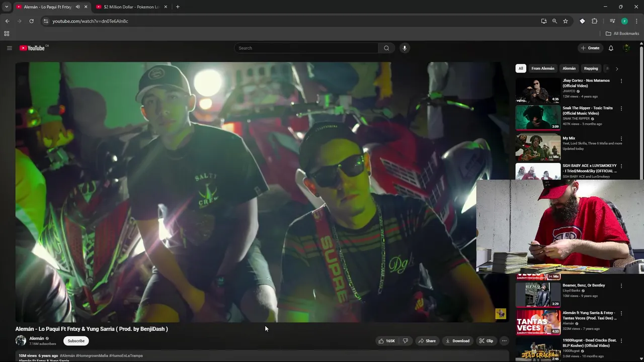Click install/cast screen icon in address bar

(544, 21)
